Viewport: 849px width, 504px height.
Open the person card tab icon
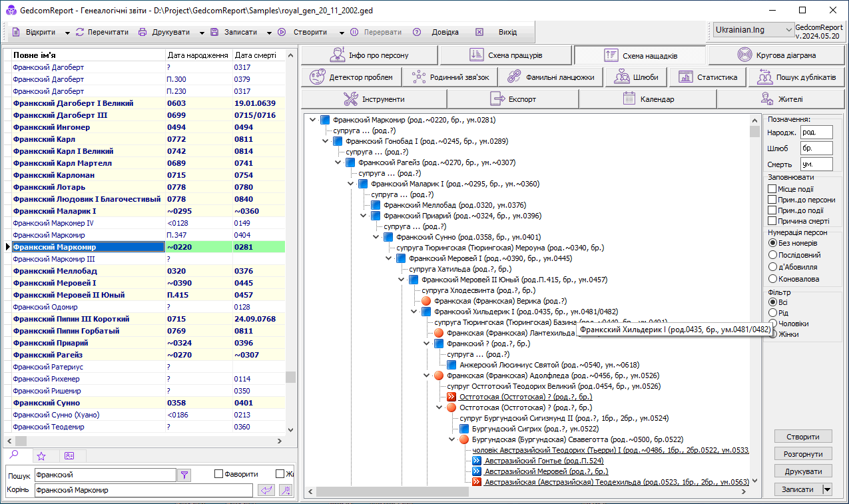(x=69, y=456)
